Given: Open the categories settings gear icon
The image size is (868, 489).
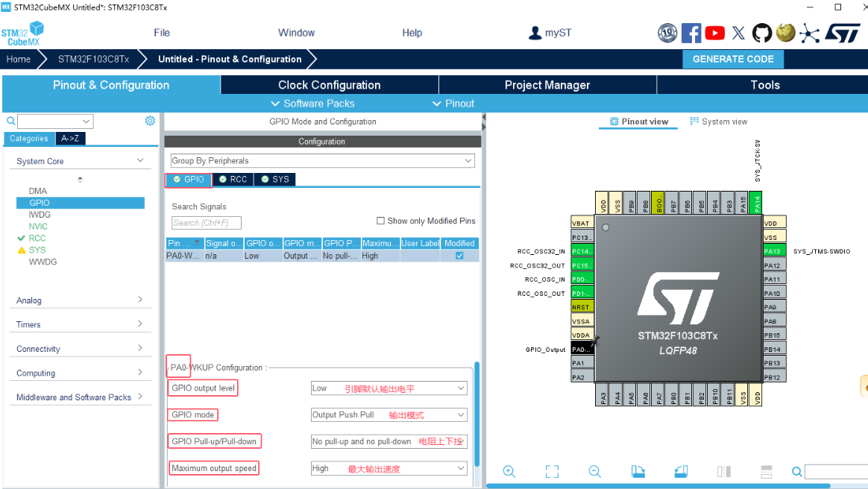Looking at the screenshot, I should tap(150, 121).
